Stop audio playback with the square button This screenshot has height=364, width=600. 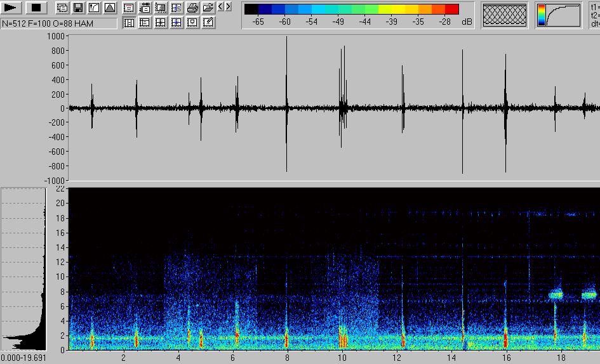(x=36, y=8)
